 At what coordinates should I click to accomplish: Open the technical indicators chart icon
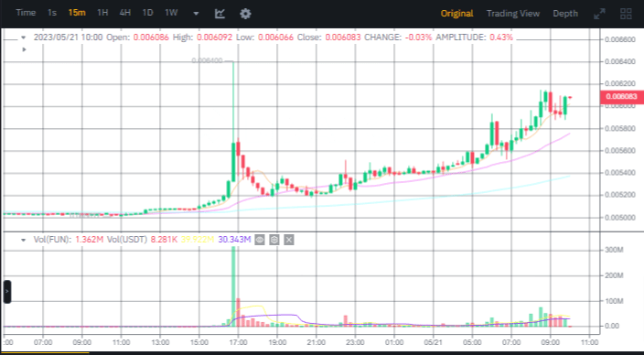point(220,14)
